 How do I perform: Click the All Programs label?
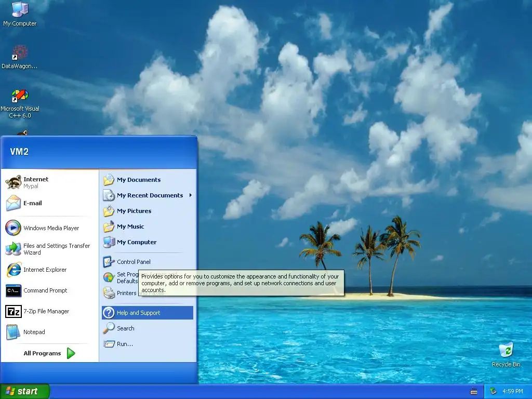pyautogui.click(x=43, y=353)
